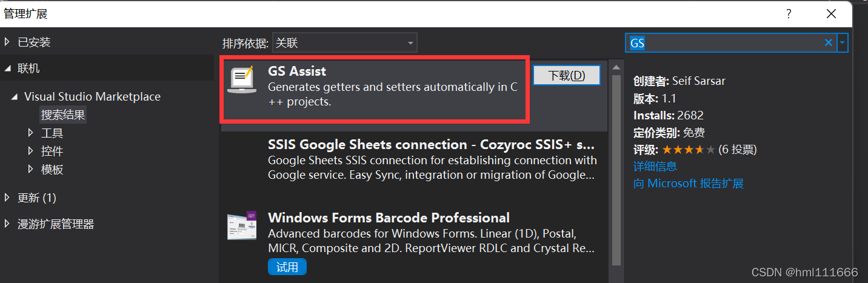868x283 pixels.
Task: Open the 详细信息 details link
Action: (x=655, y=166)
